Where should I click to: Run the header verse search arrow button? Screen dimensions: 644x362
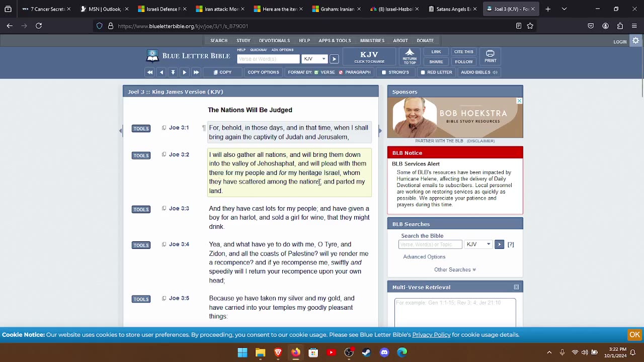point(334,59)
